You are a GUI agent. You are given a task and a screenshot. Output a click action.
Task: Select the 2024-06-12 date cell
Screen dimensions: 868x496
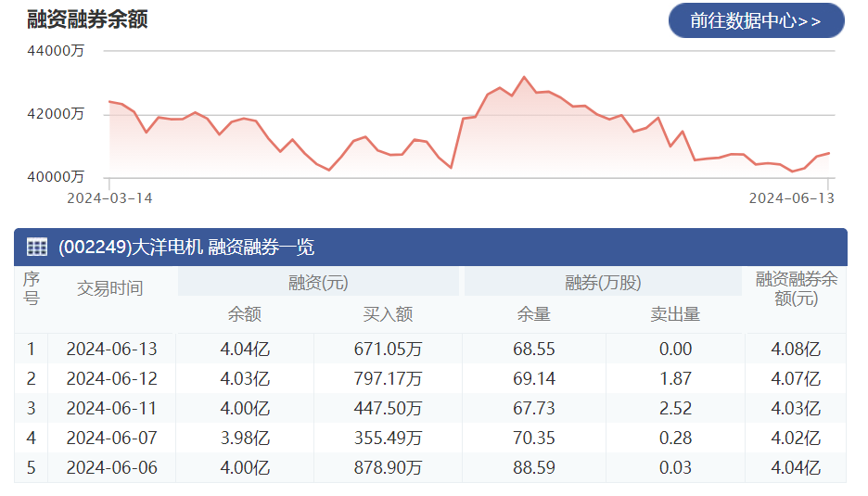pyautogui.click(x=112, y=378)
